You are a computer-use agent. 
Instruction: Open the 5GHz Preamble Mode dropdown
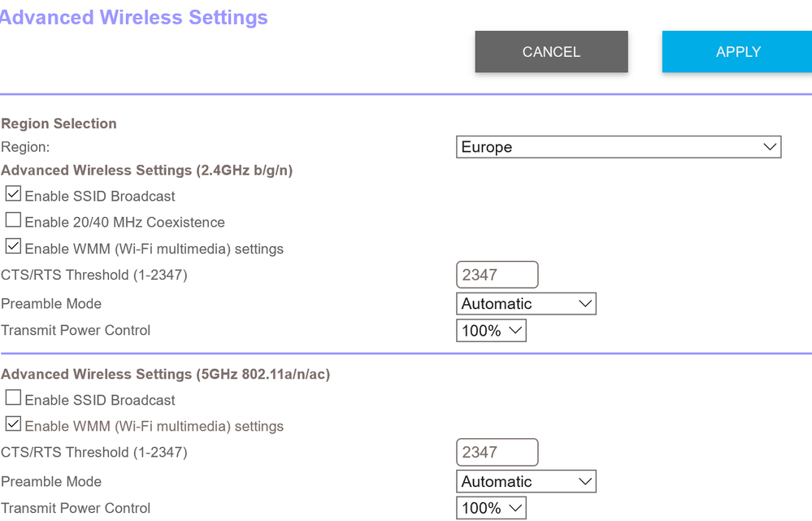click(526, 481)
